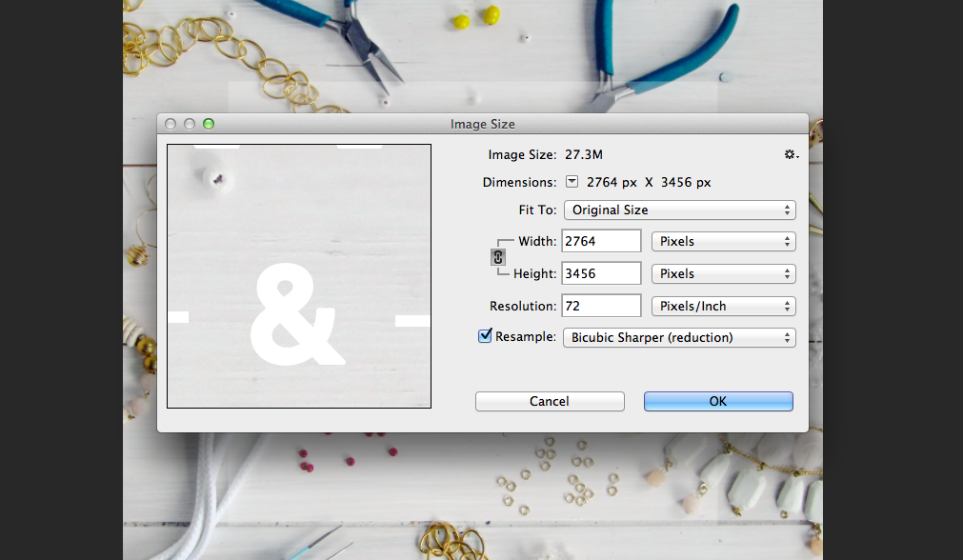This screenshot has width=963, height=560.
Task: Click the Height input field showing 3456
Action: 601,273
